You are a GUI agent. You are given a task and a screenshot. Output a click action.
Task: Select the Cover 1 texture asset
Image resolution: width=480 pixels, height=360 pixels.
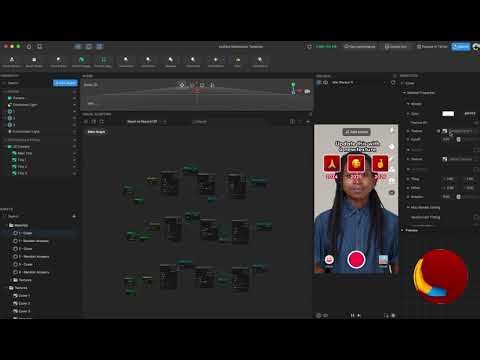(x=22, y=296)
